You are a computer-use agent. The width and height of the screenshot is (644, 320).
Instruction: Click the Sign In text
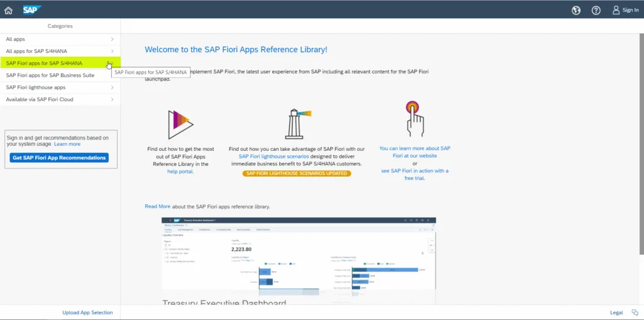(630, 10)
